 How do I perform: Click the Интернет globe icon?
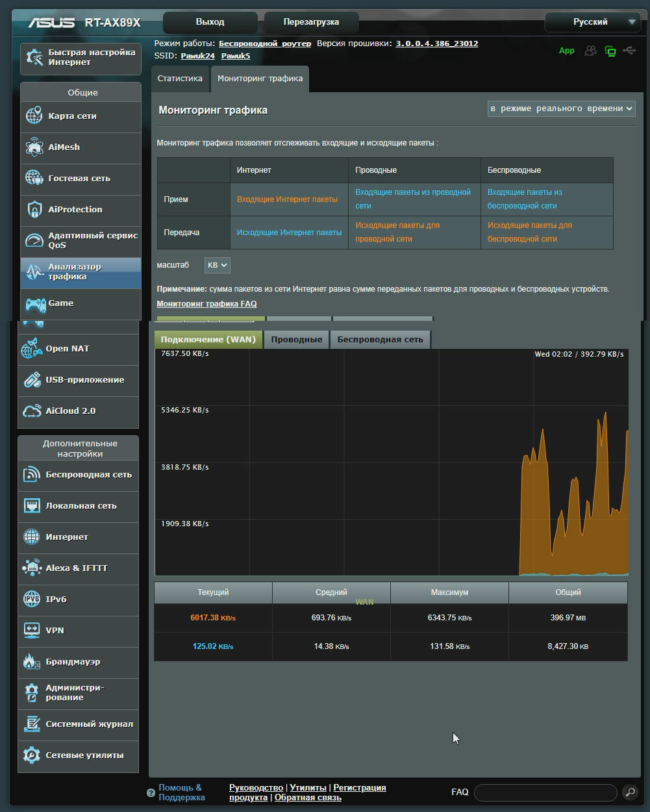[x=31, y=537]
